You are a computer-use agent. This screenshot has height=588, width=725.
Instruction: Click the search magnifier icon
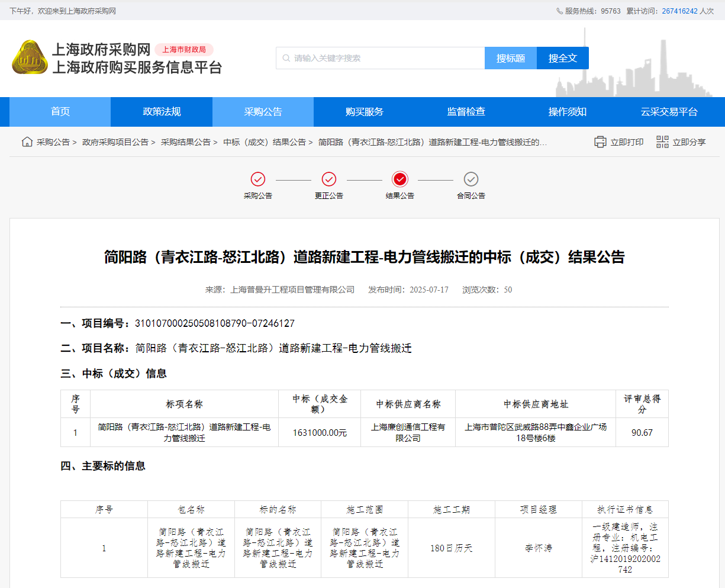[286, 58]
